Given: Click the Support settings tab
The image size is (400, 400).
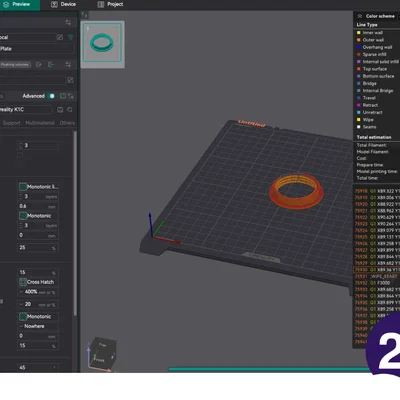Looking at the screenshot, I should coord(12,123).
